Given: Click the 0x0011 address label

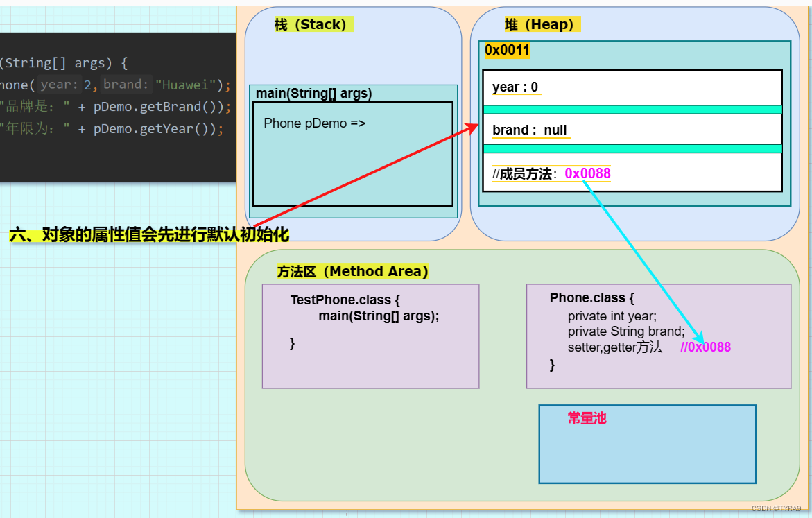Looking at the screenshot, I should (507, 50).
